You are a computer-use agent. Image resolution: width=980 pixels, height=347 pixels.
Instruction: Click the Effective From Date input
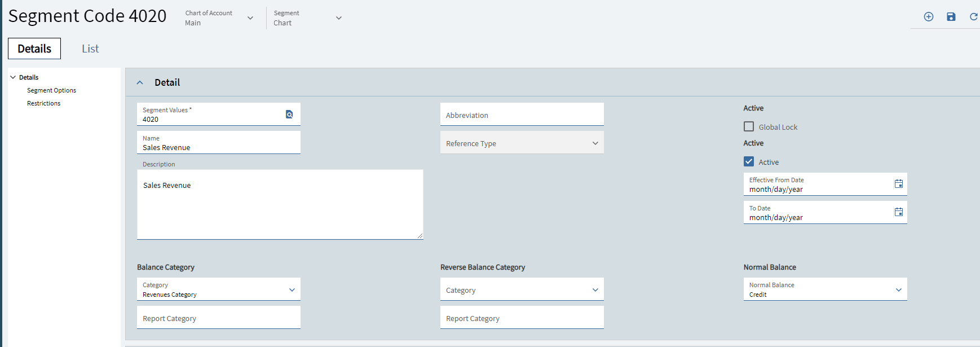click(826, 185)
